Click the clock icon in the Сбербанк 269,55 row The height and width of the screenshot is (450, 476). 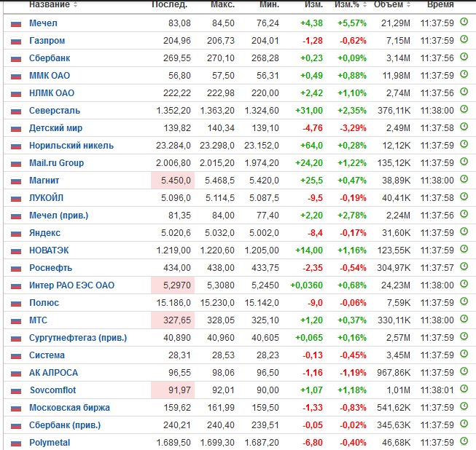point(464,57)
